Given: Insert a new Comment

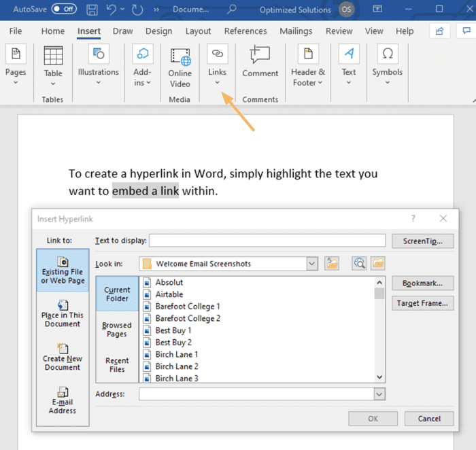Looking at the screenshot, I should [260, 62].
